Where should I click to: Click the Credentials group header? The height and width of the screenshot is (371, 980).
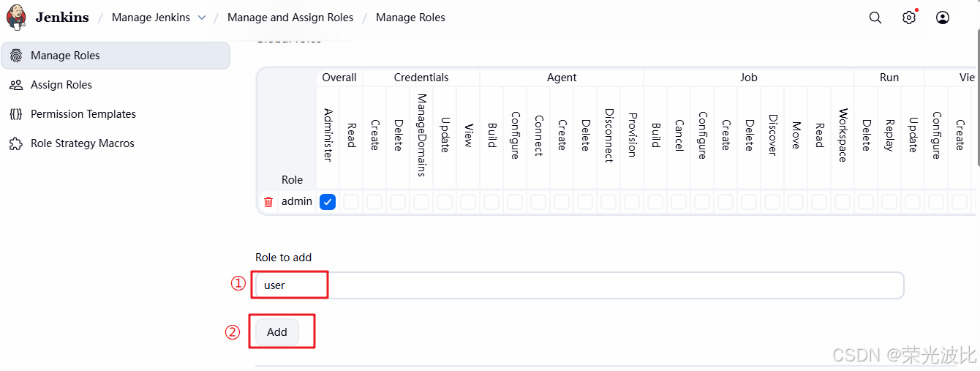pos(421,78)
